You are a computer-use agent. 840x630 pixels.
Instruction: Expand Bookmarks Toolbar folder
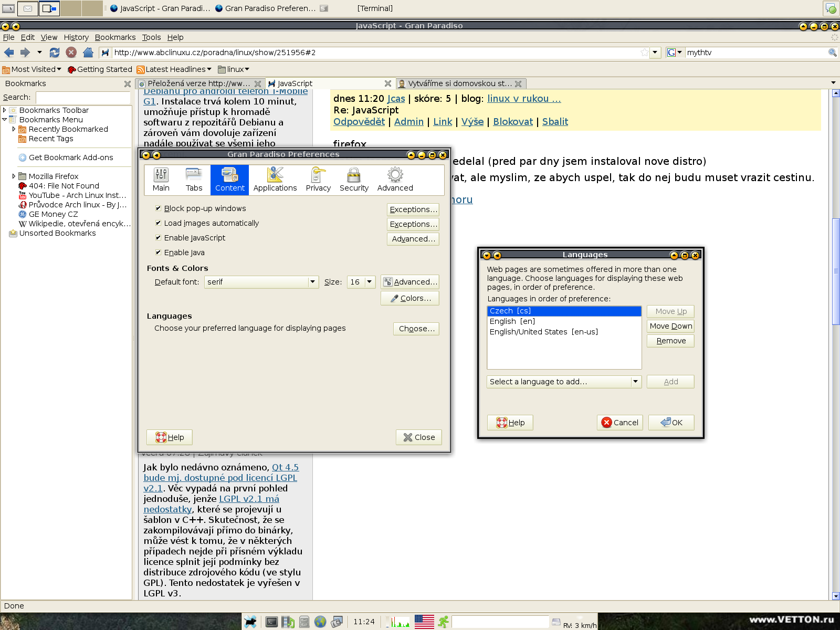pyautogui.click(x=4, y=110)
